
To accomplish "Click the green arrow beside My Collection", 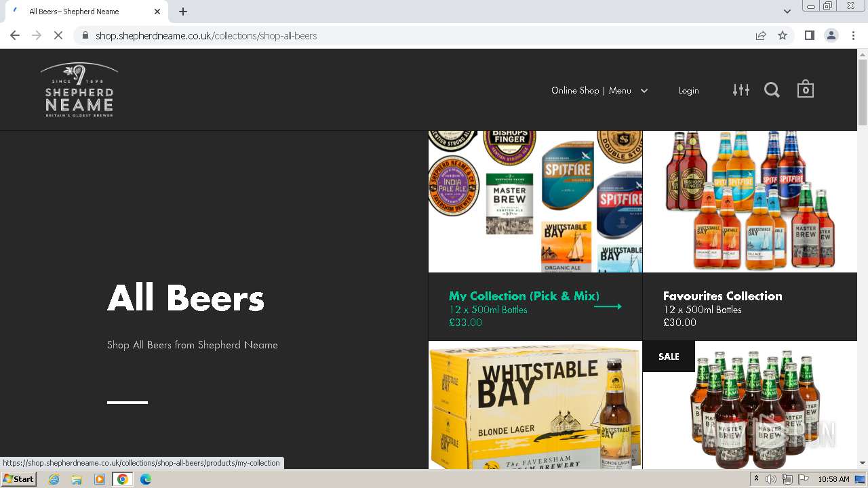I will click(x=608, y=306).
